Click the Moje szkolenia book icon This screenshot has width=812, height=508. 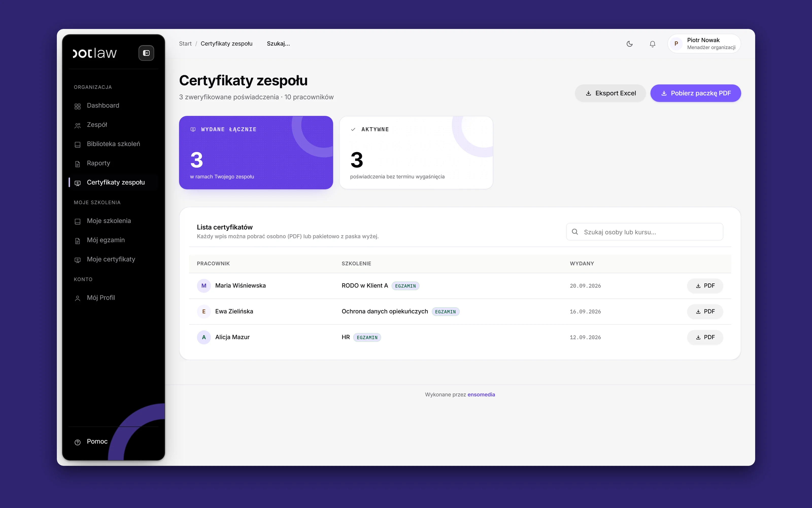(x=77, y=221)
